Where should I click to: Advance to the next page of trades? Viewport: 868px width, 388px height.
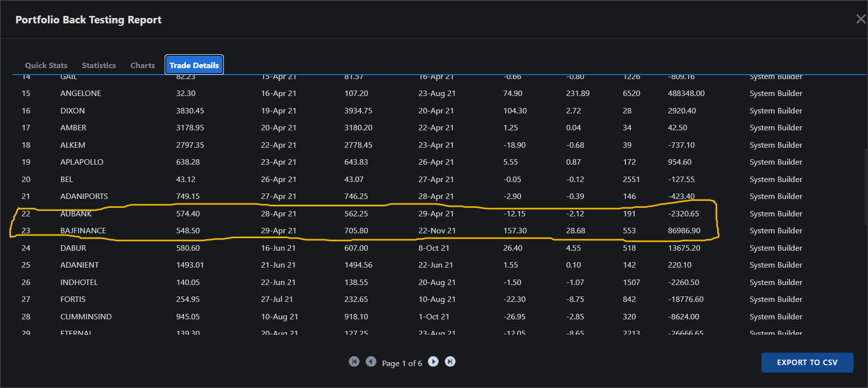[433, 362]
